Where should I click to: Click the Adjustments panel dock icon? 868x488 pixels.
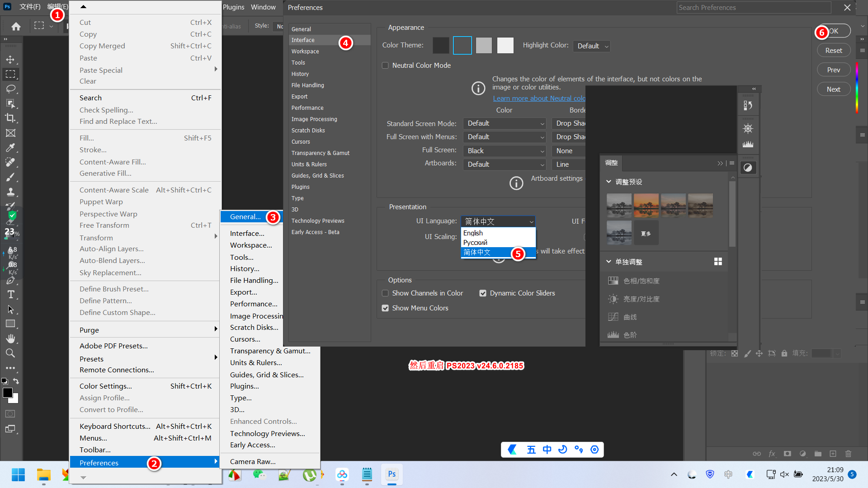tap(748, 168)
